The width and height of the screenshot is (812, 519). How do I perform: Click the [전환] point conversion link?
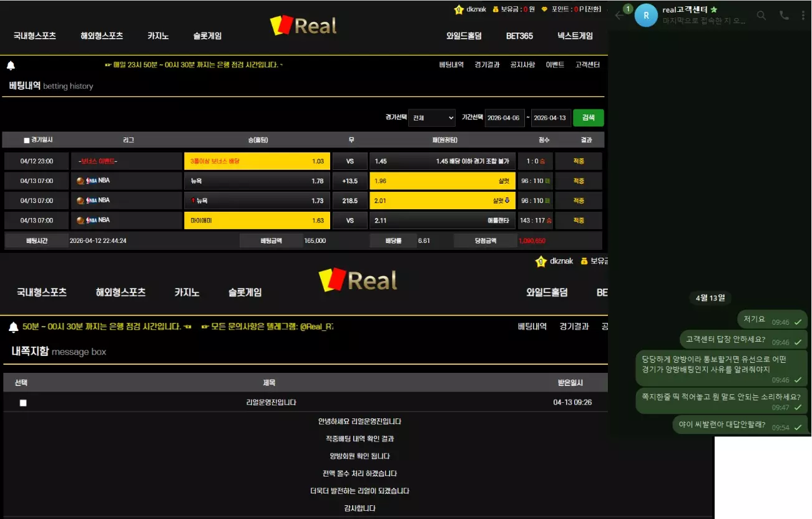pos(594,9)
